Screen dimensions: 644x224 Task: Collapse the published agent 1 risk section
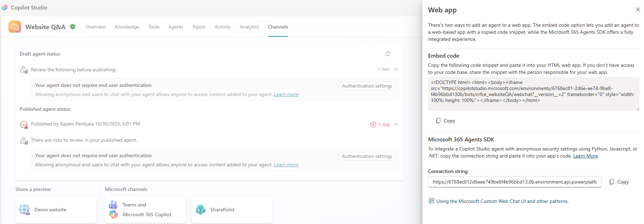pos(396,124)
